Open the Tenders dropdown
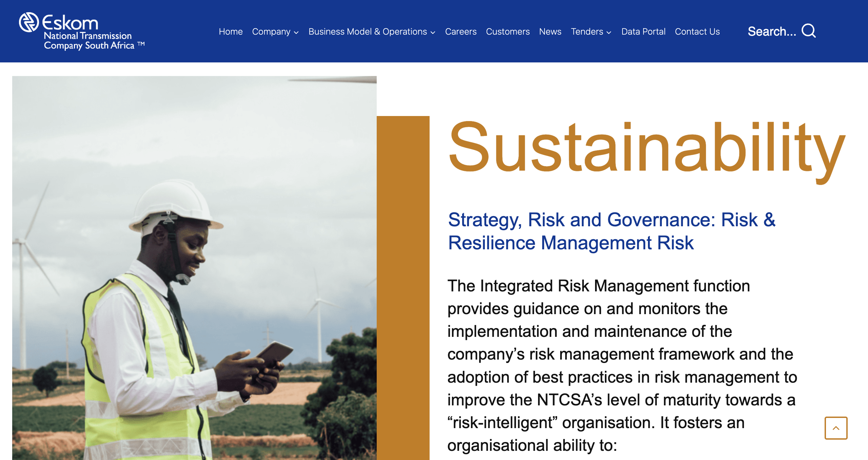This screenshot has height=460, width=868. pyautogui.click(x=588, y=32)
